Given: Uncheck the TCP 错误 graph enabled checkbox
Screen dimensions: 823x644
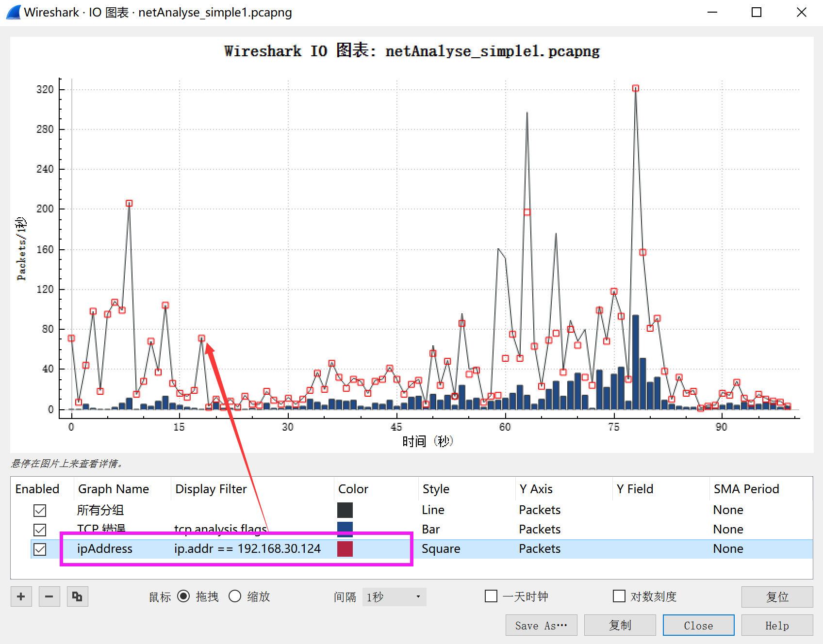Looking at the screenshot, I should click(x=40, y=530).
